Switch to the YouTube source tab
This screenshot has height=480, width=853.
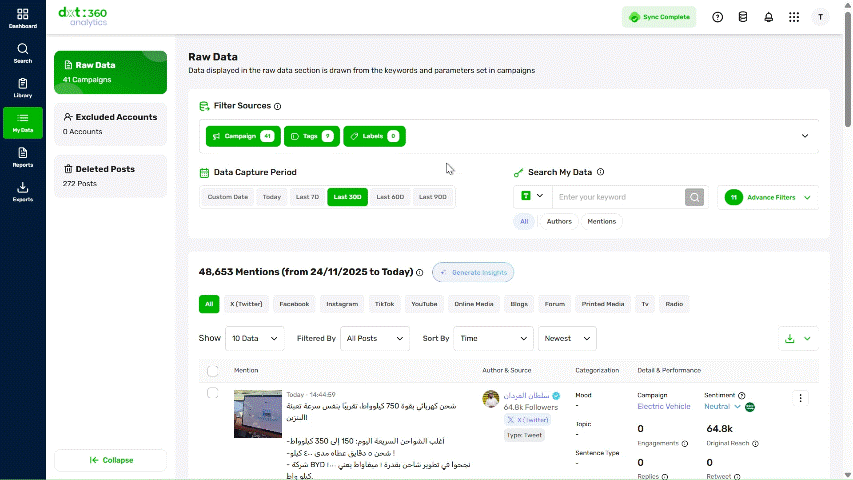click(424, 304)
